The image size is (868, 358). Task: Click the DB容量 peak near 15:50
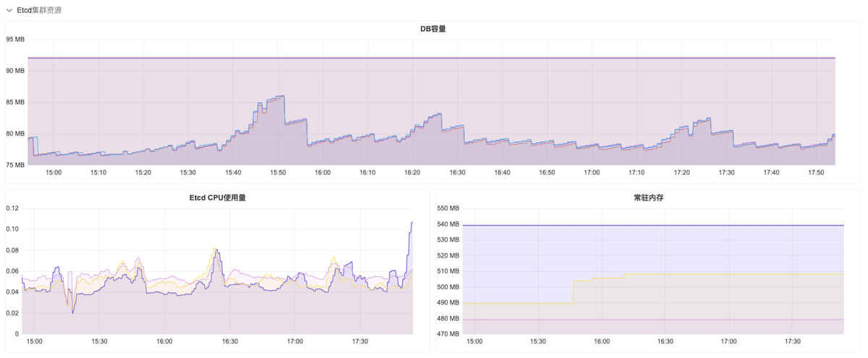pos(279,96)
